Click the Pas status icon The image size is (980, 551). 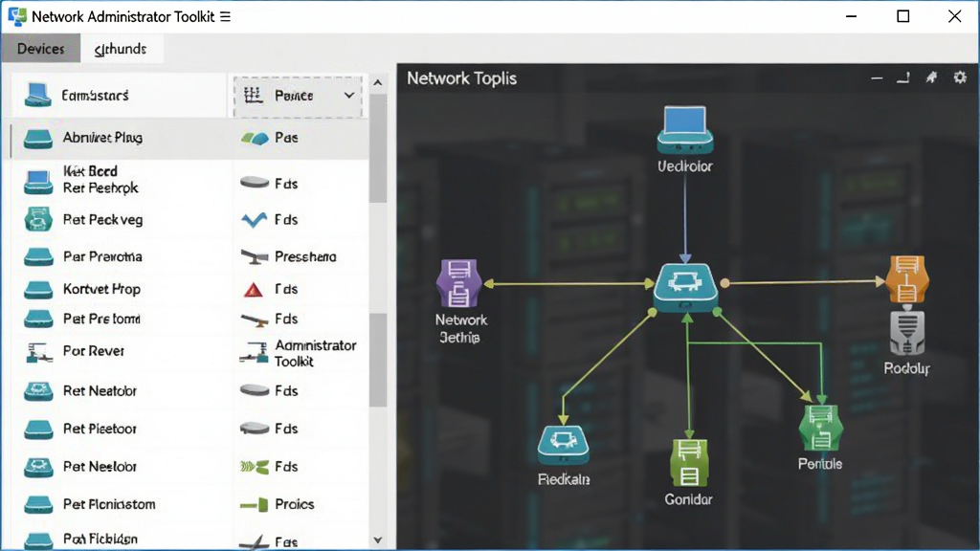tap(255, 138)
